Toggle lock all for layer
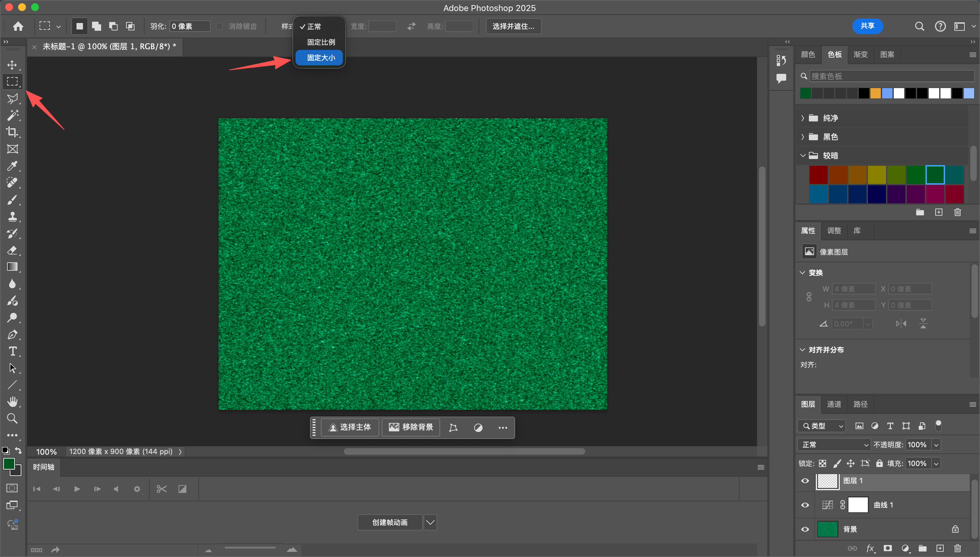The height and width of the screenshot is (557, 980). click(879, 464)
